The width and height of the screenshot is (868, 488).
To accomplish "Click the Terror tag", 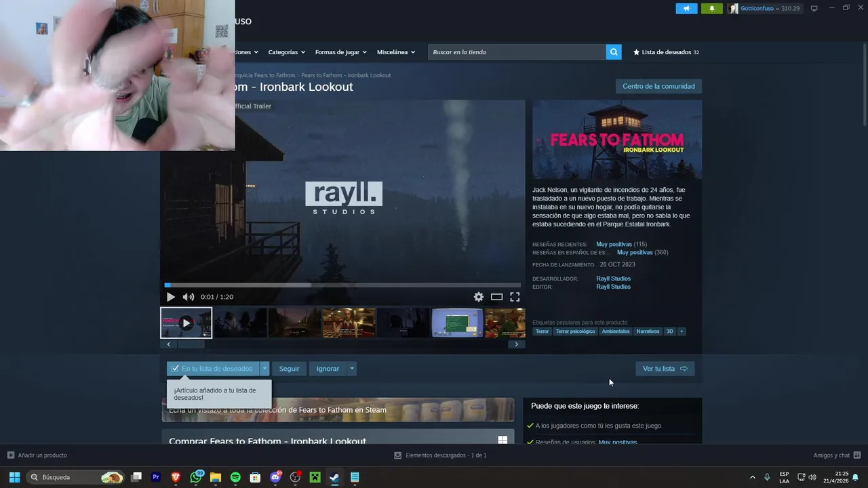I will tap(542, 331).
